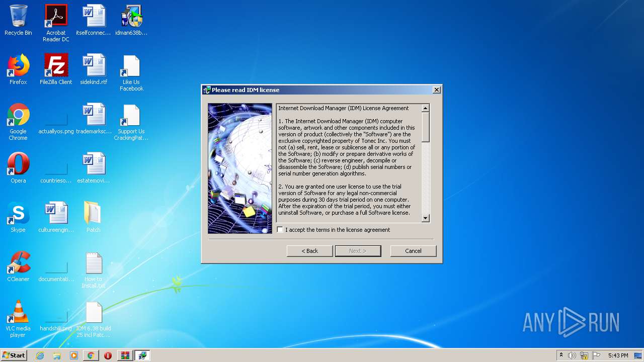The image size is (644, 362).
Task: Select the Firefox desktop shortcut
Action: tap(18, 70)
